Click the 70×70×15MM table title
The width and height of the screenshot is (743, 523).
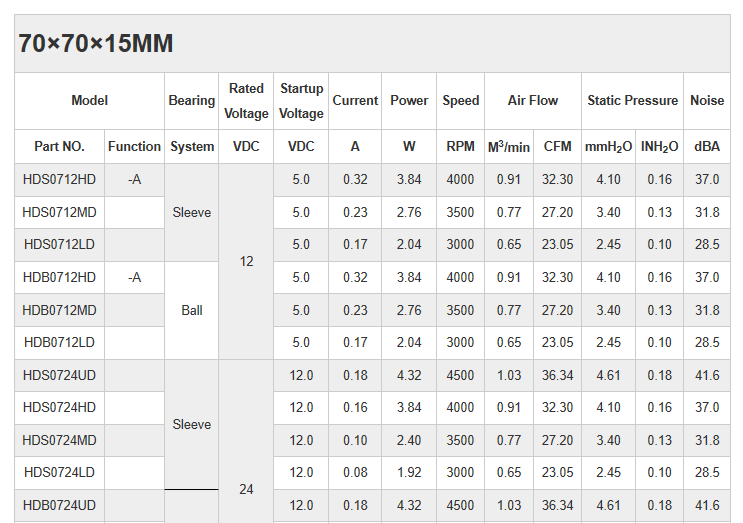pyautogui.click(x=96, y=44)
